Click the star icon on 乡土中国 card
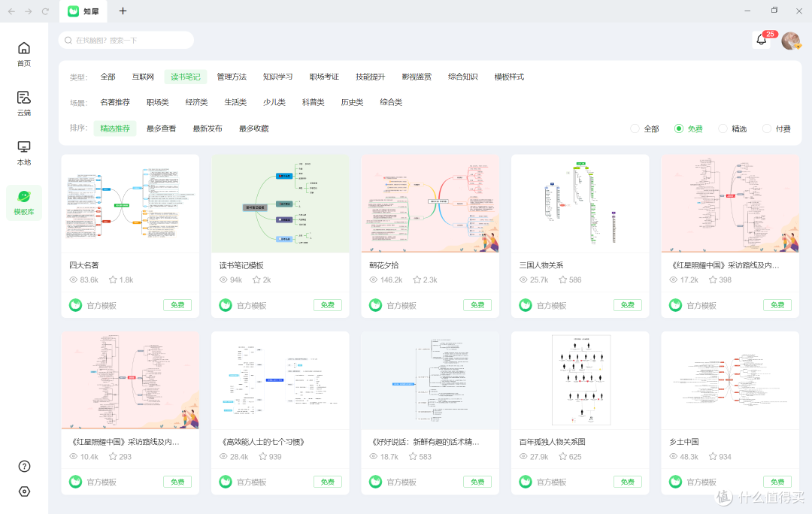 pos(713,457)
